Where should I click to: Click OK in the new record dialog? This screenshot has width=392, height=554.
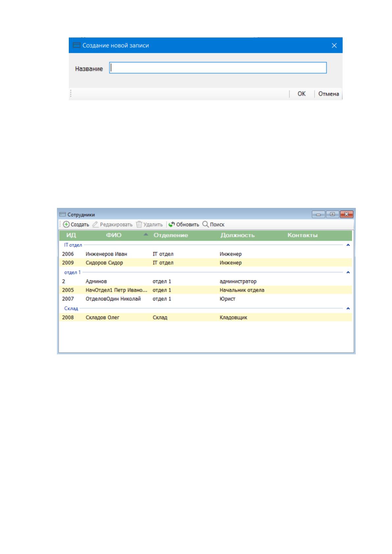301,94
